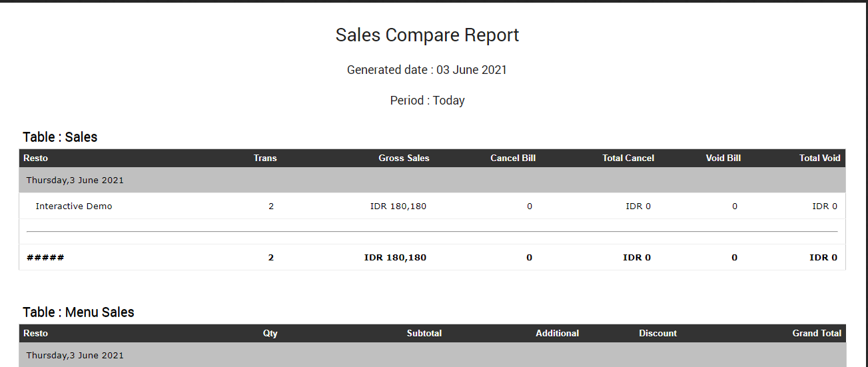Select the Trans column header
Screen dimensions: 868x367
tap(265, 159)
